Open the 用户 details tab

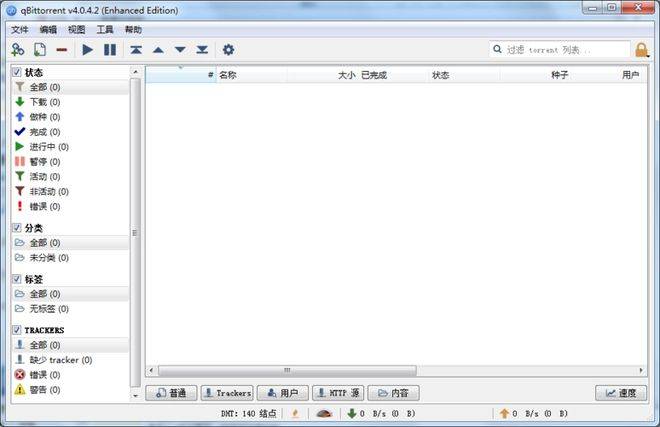283,393
